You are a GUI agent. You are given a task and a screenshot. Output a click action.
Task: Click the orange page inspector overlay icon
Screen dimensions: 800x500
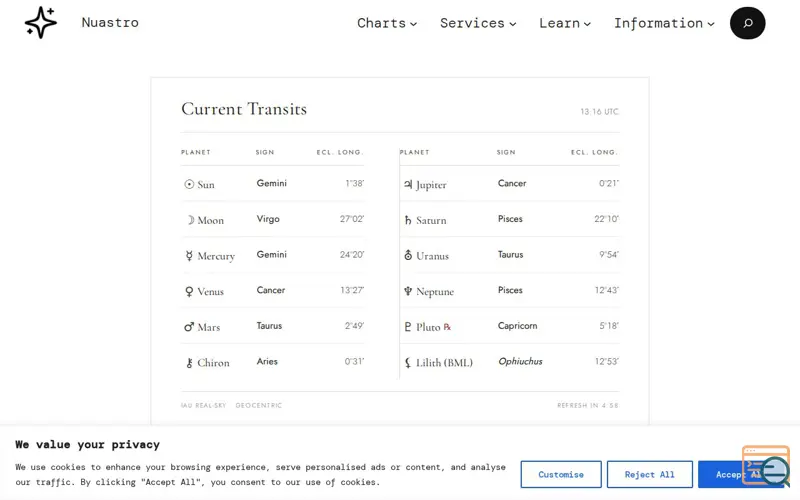click(766, 464)
